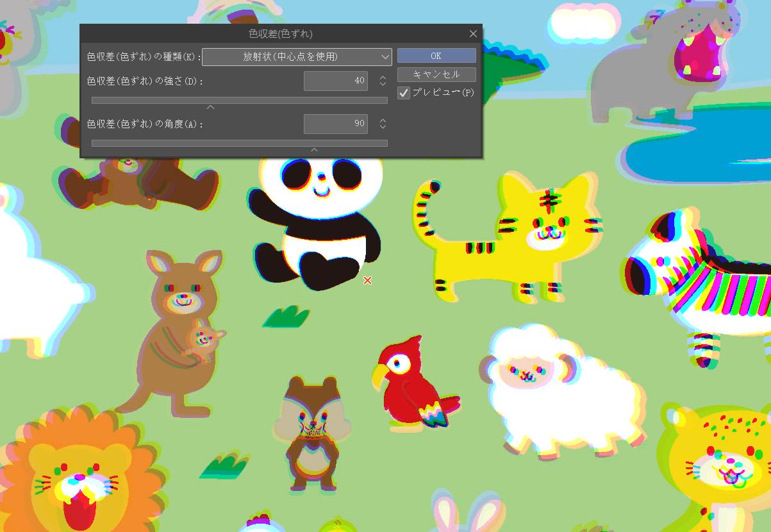This screenshot has width=771, height=532.
Task: Select the angle value input showing 90
Action: coord(336,124)
